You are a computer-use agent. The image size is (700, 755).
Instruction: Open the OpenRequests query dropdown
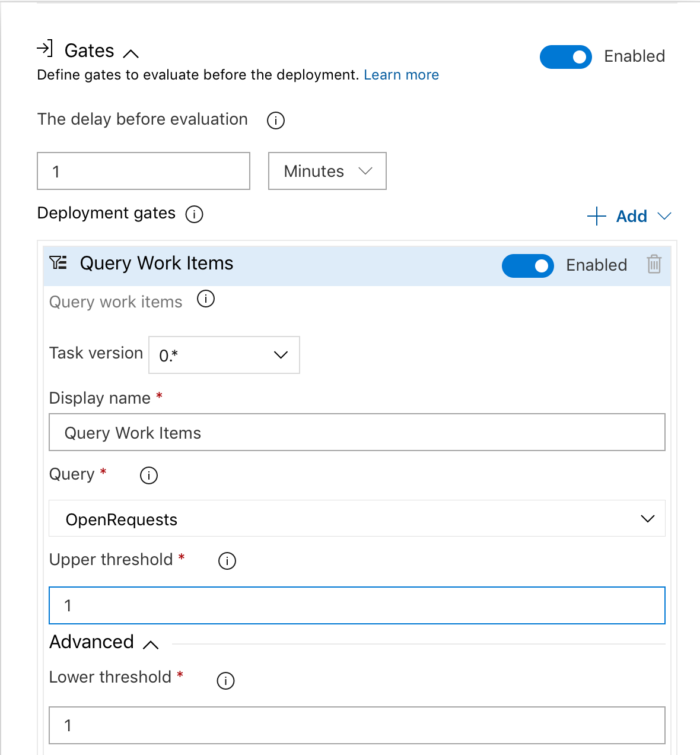click(x=648, y=518)
